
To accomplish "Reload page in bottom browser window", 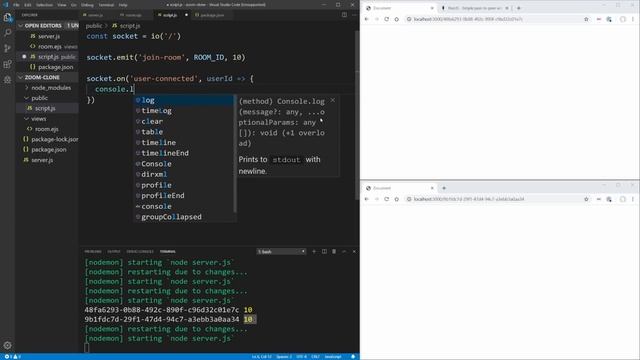I will 386,199.
